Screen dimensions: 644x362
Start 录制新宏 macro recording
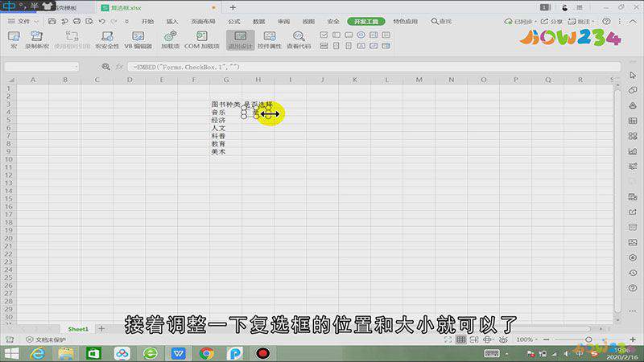(36, 39)
